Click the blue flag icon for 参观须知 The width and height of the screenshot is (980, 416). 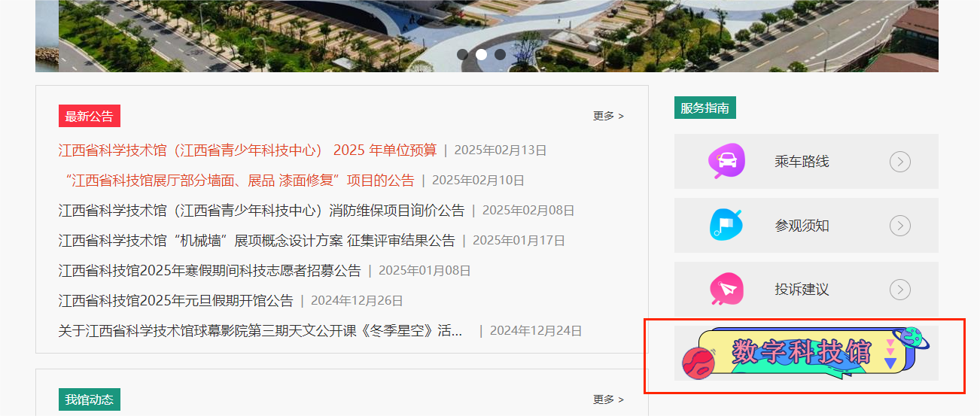coord(726,225)
